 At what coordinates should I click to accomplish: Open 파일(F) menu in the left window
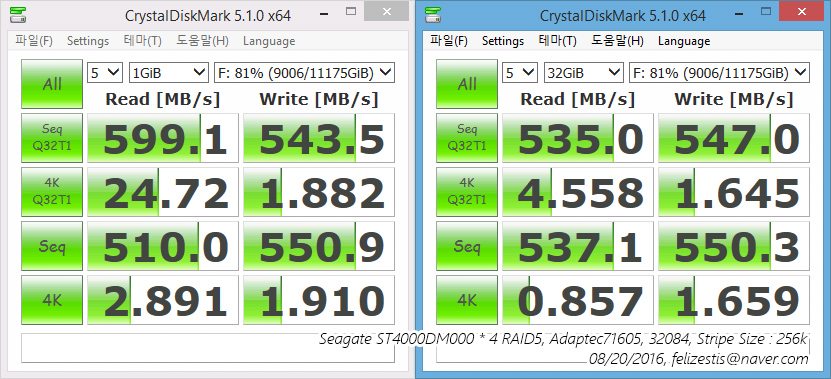[x=34, y=41]
